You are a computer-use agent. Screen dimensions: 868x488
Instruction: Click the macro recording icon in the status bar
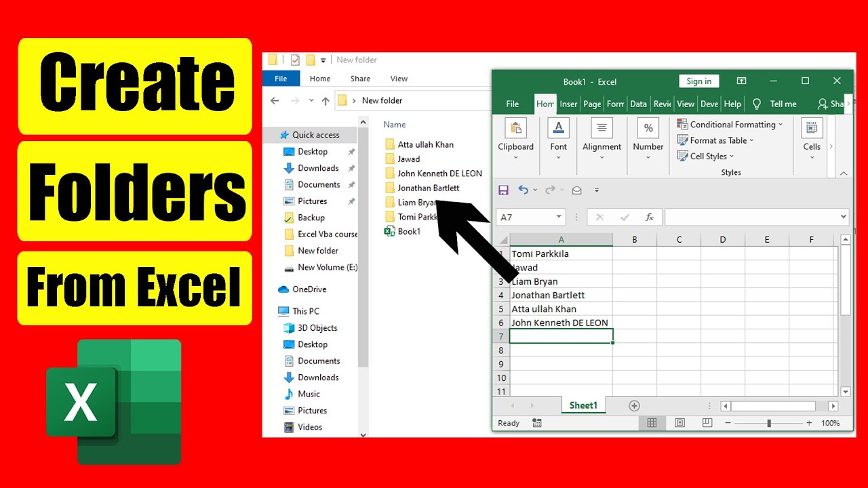pyautogui.click(x=537, y=423)
